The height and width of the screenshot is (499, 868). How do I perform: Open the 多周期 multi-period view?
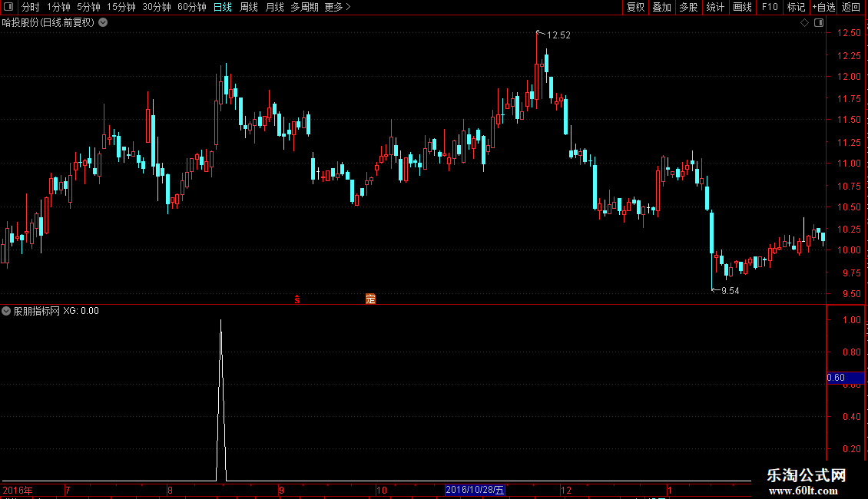(304, 7)
